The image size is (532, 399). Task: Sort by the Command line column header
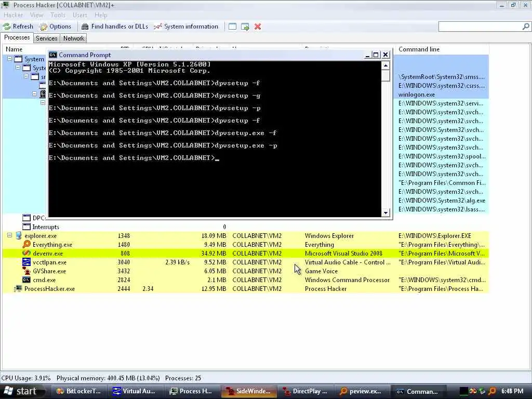coord(419,49)
